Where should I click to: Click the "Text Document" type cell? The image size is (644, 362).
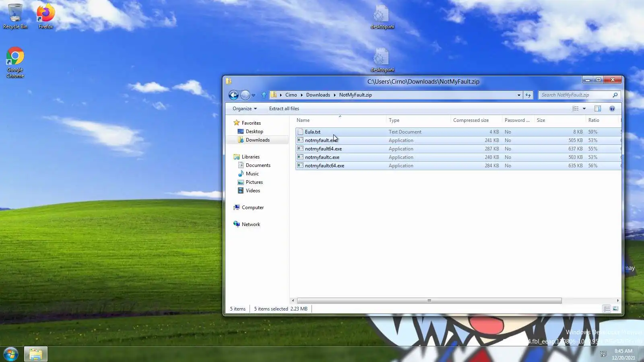(x=405, y=132)
